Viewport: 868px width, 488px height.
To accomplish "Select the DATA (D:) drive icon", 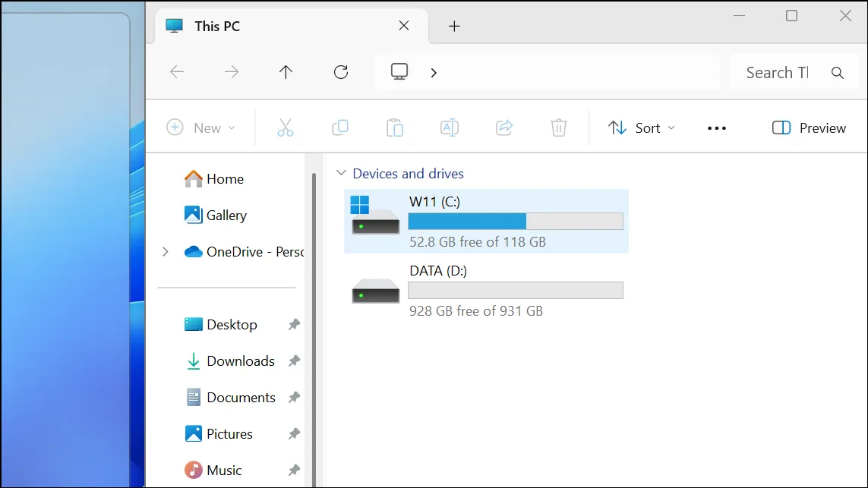I will pos(375,291).
